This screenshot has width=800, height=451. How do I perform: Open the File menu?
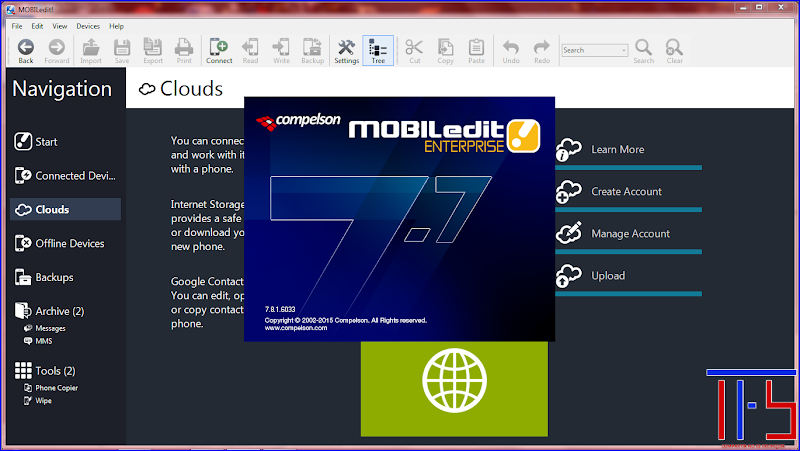click(x=17, y=26)
